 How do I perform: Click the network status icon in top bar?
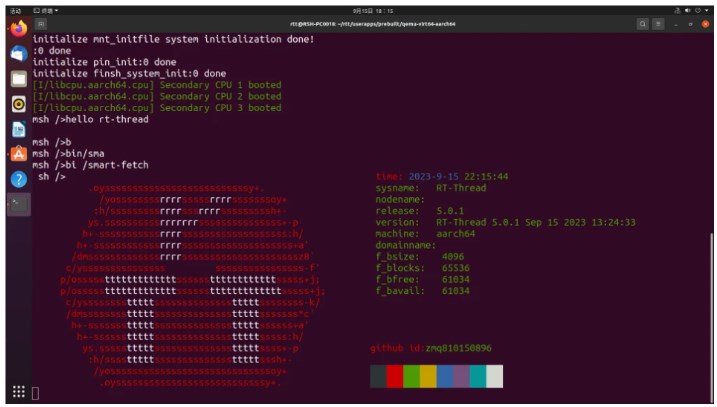678,11
